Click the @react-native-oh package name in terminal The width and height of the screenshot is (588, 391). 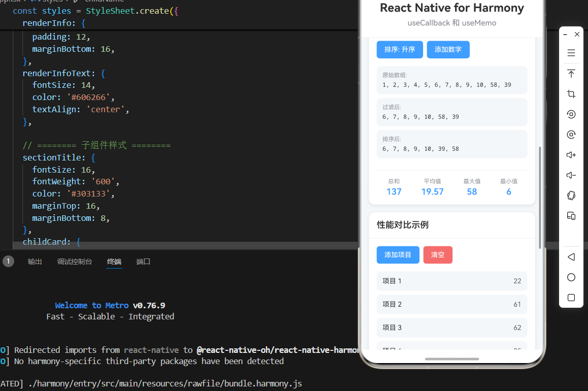[278, 350]
